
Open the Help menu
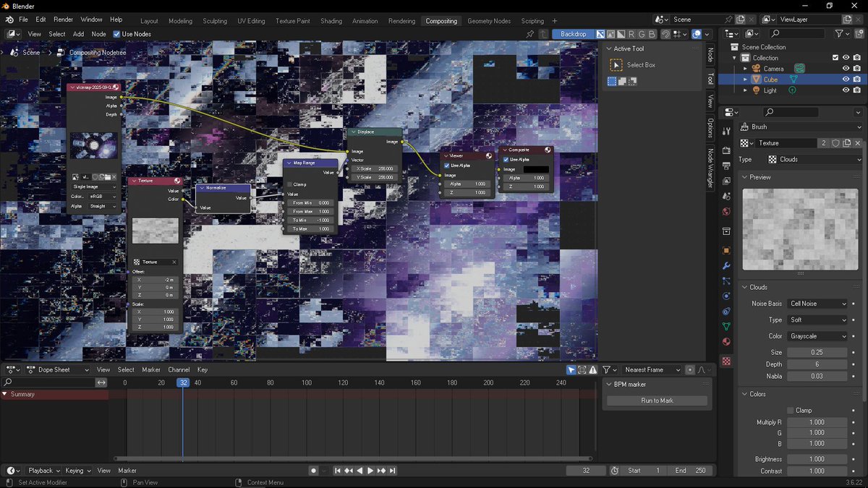tap(115, 20)
